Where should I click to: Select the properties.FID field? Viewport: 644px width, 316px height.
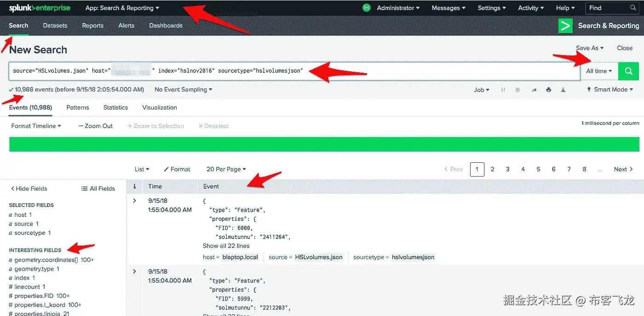tap(39, 296)
